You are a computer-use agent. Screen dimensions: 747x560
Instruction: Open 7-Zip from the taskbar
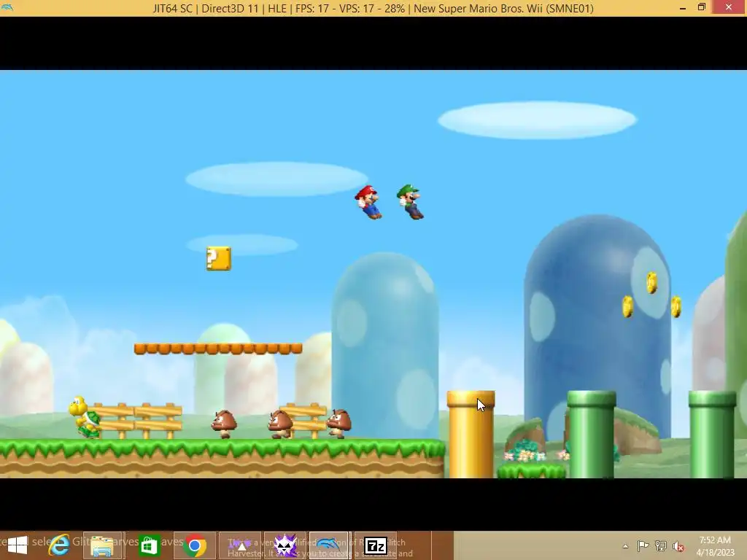click(x=376, y=545)
